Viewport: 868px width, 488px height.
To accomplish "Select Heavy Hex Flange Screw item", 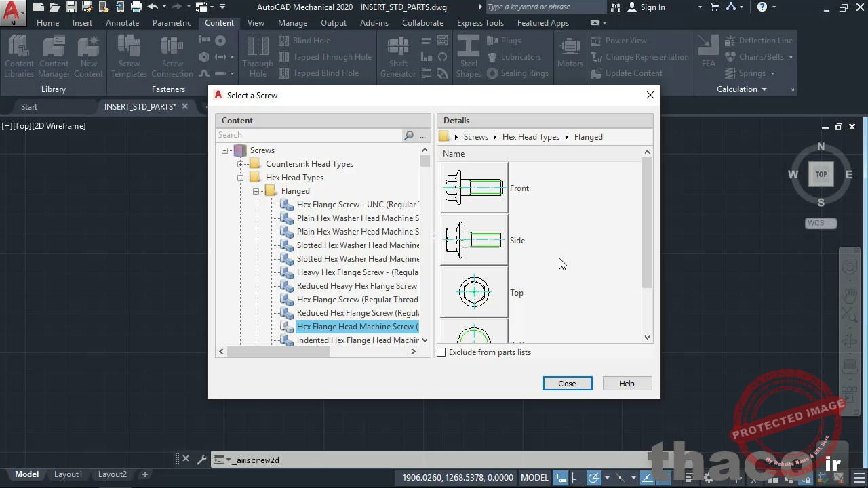I will coord(357,272).
